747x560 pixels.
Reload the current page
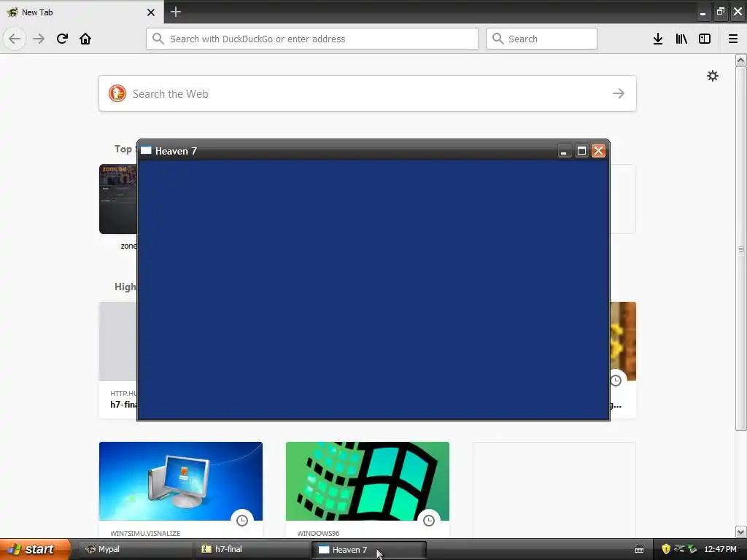[62, 39]
